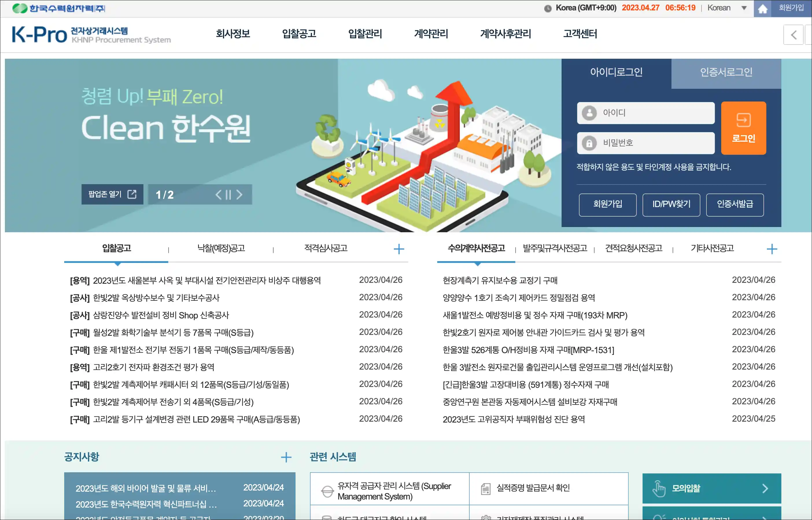Open 한울3발 526계통 O/H정비용 자재 구매
The width and height of the screenshot is (812, 520).
528,350
